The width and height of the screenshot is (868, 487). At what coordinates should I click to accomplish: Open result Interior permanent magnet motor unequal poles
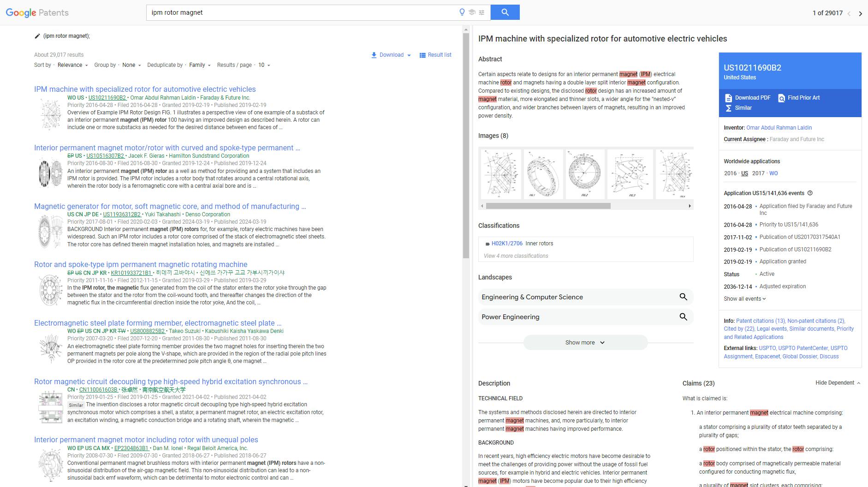coord(146,440)
